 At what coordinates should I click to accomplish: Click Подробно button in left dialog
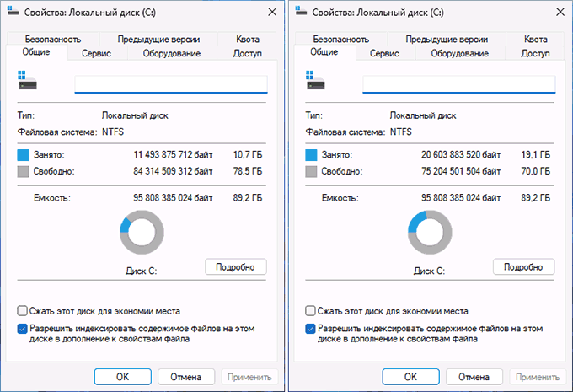click(236, 267)
